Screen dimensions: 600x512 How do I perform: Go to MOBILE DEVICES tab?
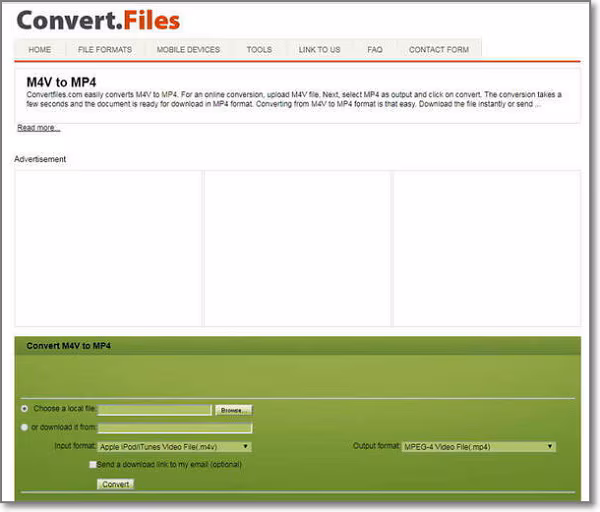coord(188,49)
